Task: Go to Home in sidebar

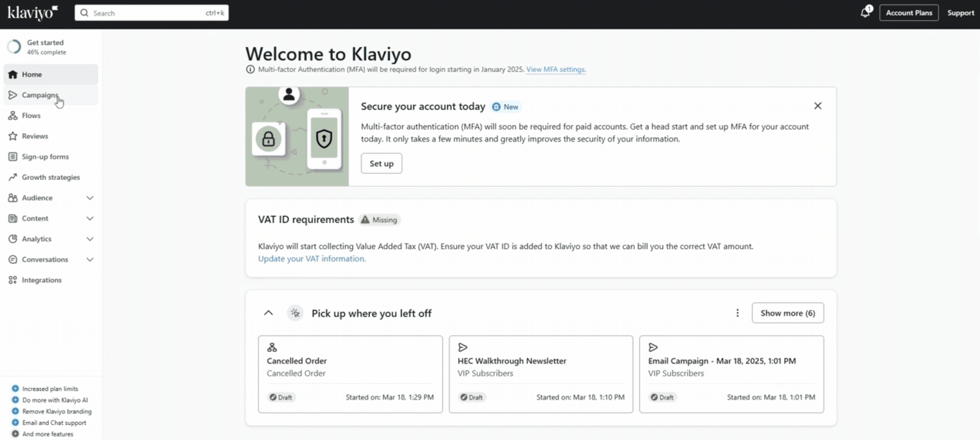Action: (x=51, y=74)
